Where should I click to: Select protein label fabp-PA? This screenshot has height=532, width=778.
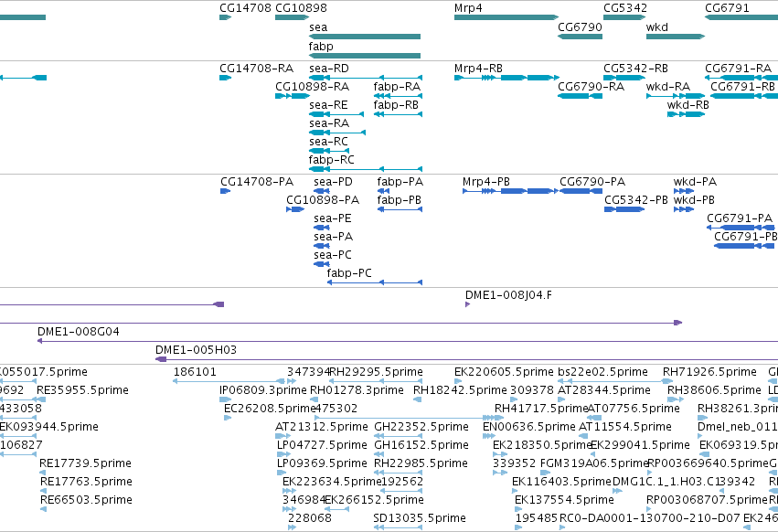pyautogui.click(x=400, y=182)
